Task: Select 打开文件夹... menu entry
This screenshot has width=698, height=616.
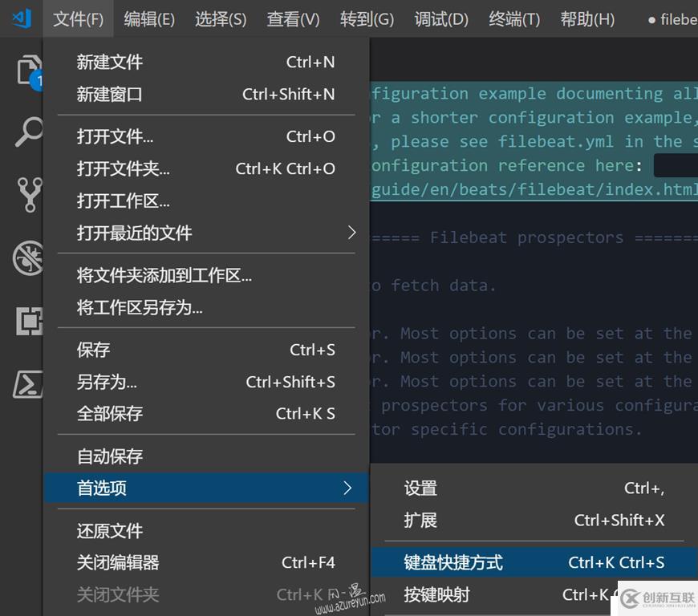Action: pos(206,168)
